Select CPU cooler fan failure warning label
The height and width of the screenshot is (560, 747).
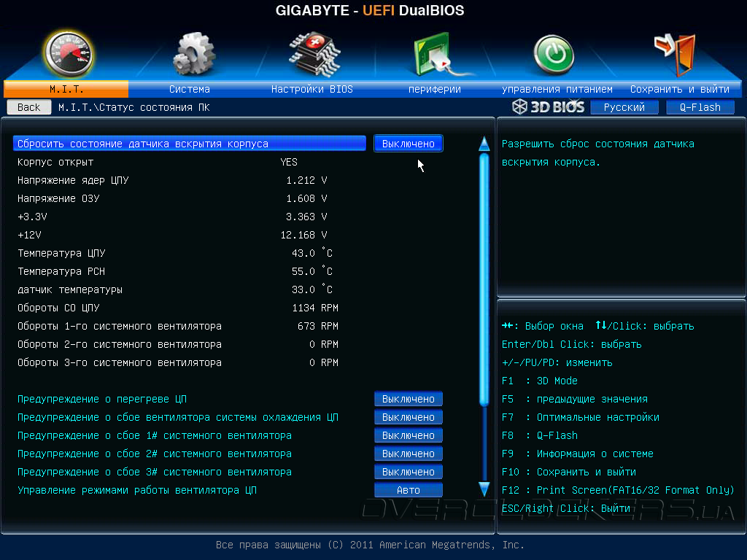(178, 417)
